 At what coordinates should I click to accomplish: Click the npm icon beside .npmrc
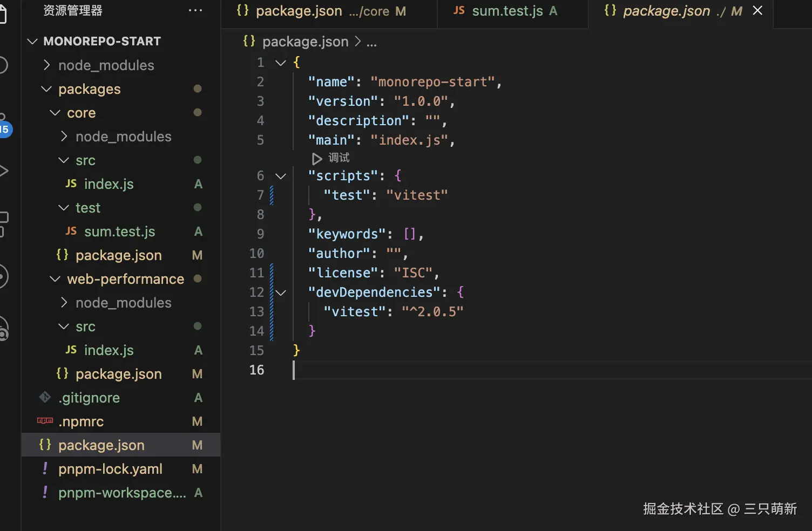(x=45, y=420)
